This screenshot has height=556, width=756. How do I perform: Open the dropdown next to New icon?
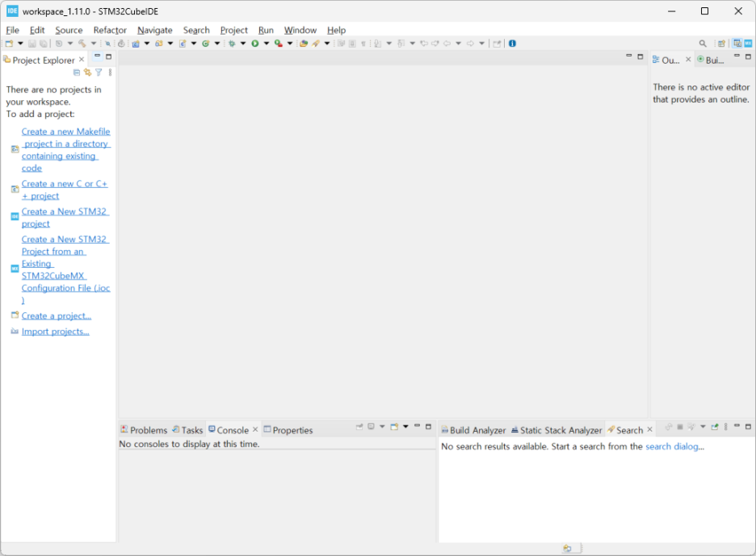[20, 44]
